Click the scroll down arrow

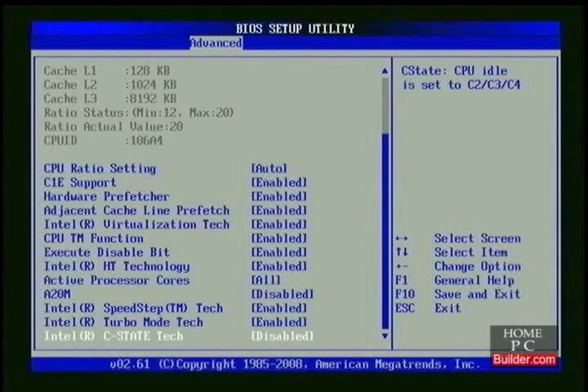pos(385,336)
